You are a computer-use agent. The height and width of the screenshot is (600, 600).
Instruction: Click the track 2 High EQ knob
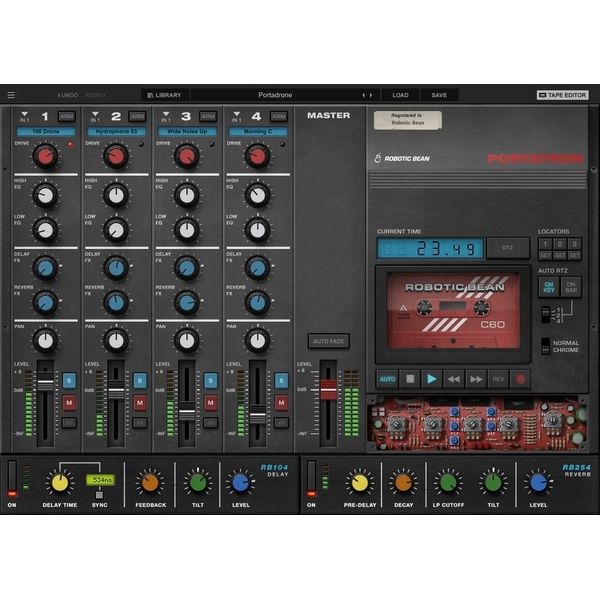click(116, 196)
